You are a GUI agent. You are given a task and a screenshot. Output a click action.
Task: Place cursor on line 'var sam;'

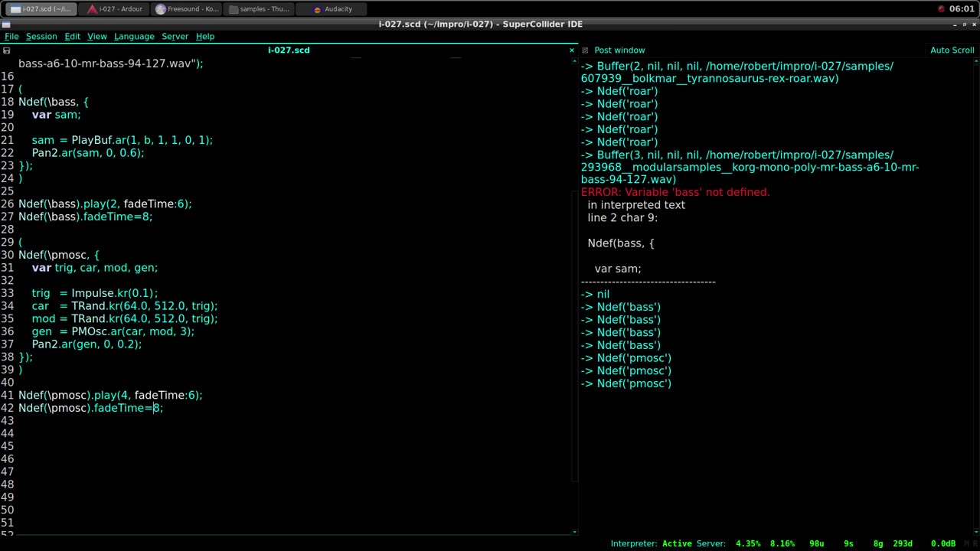point(56,114)
